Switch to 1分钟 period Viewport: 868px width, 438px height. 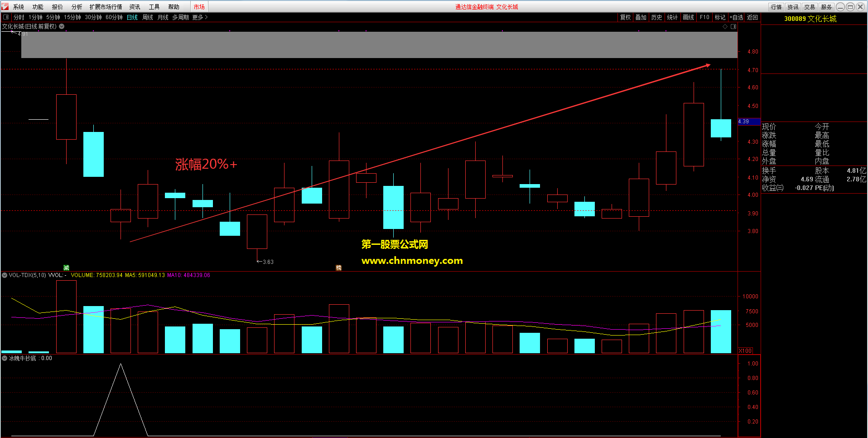point(35,17)
